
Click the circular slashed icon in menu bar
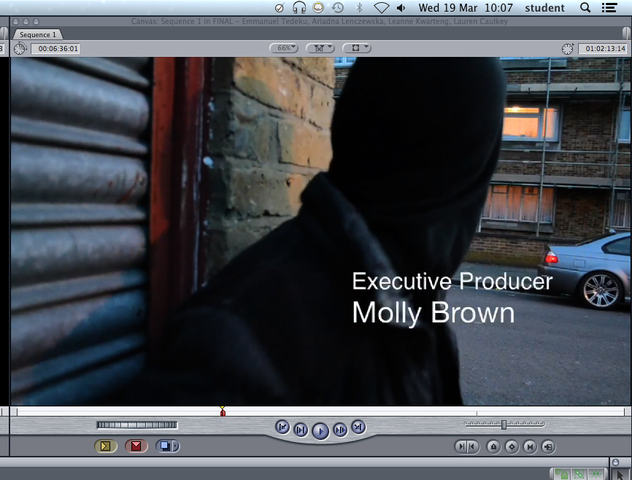(279, 8)
